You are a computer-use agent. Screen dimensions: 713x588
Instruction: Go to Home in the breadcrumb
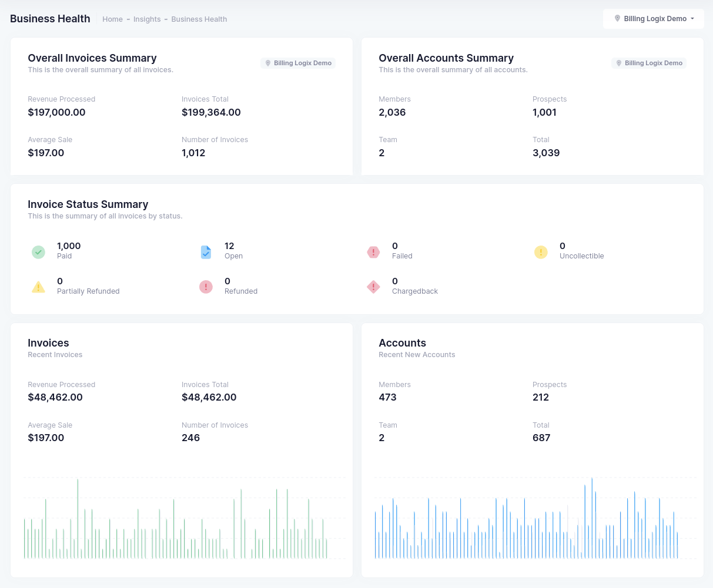tap(112, 19)
